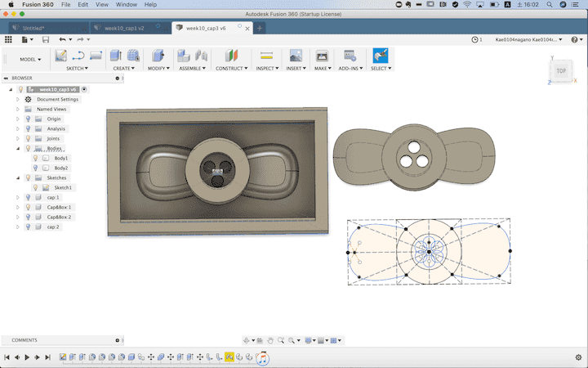
Task: Show the cap:1 component via its lightbulb
Action: [x=28, y=197]
